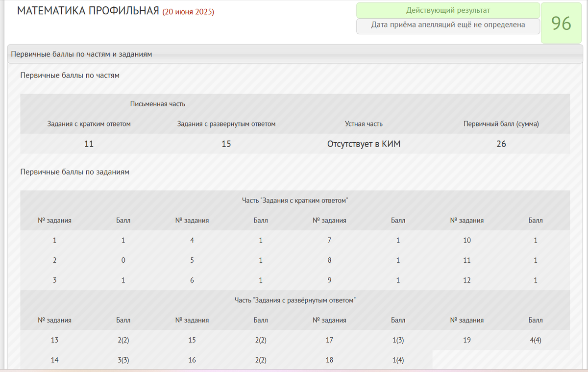
Task: Click the 'Часть "Задания с развёрнутым ответом"' table title
Action: (x=295, y=300)
